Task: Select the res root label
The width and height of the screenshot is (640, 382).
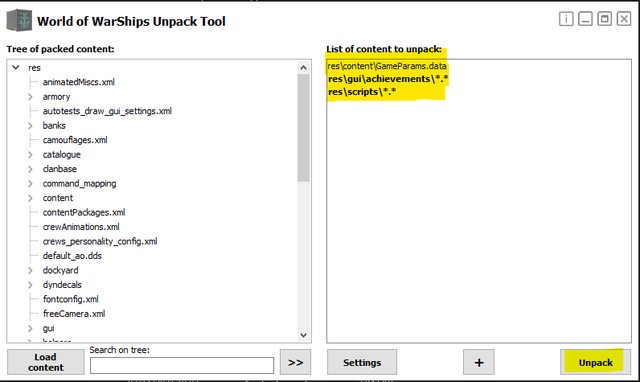Action: (x=34, y=68)
